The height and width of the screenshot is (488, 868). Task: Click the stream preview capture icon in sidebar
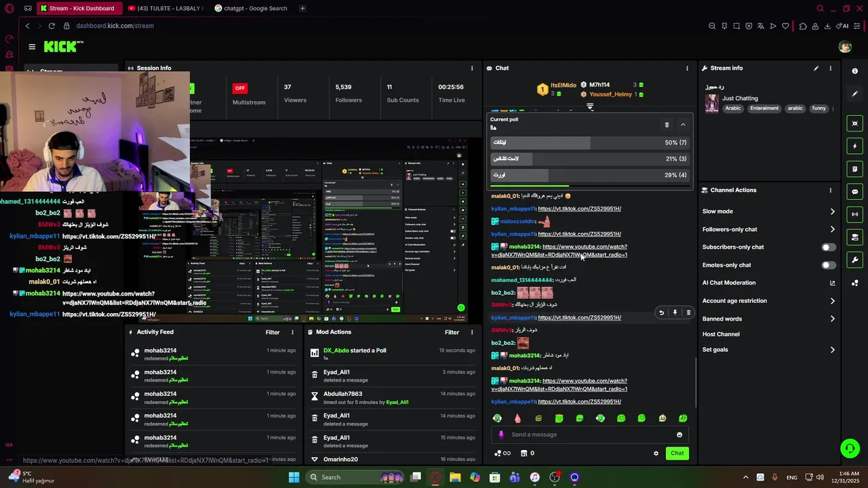(x=854, y=123)
